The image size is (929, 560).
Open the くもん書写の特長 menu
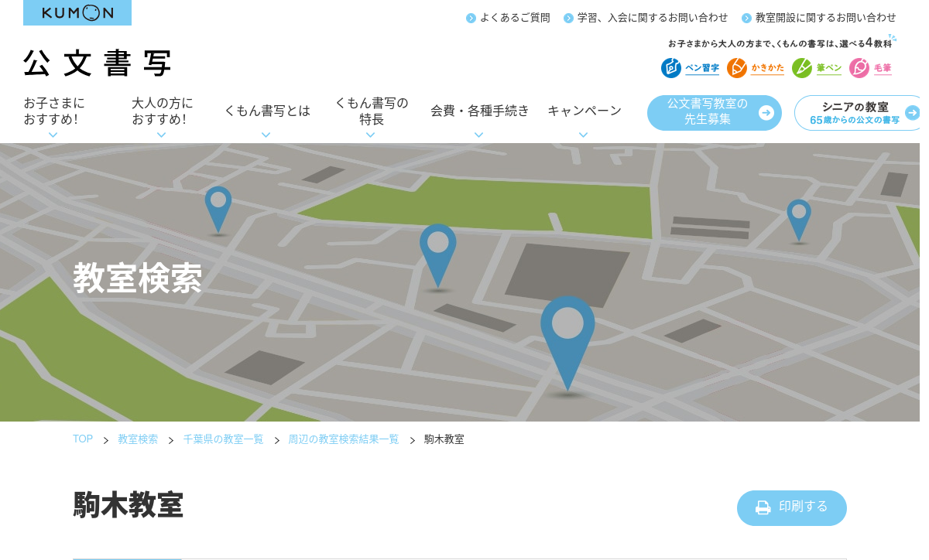tap(372, 111)
